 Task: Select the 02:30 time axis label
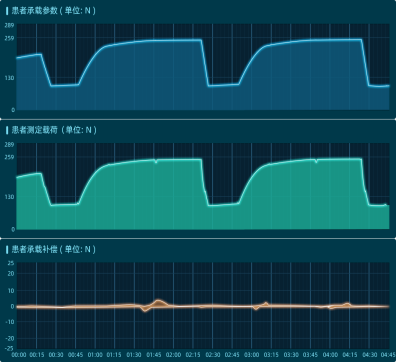tap(212, 355)
